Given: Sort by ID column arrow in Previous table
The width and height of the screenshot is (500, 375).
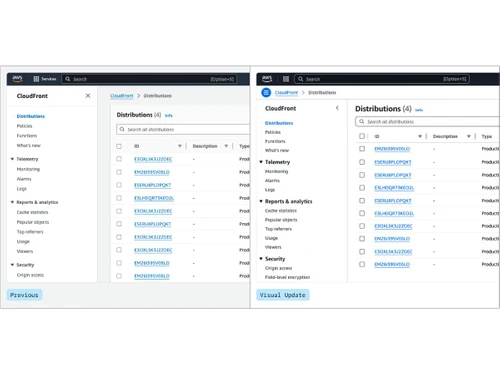Looking at the screenshot, I should pyautogui.click(x=180, y=146).
